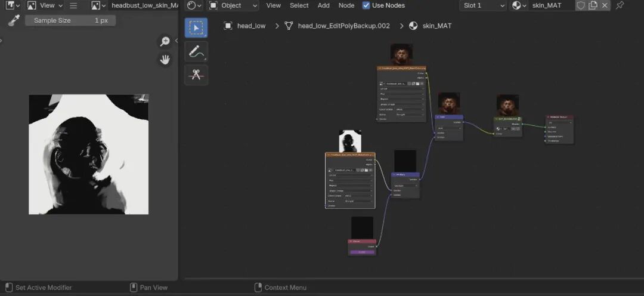Click the Pan View status bar hint

point(149,288)
